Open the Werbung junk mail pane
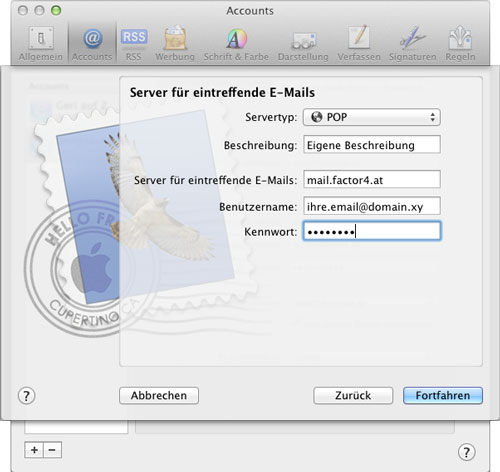 [x=175, y=44]
